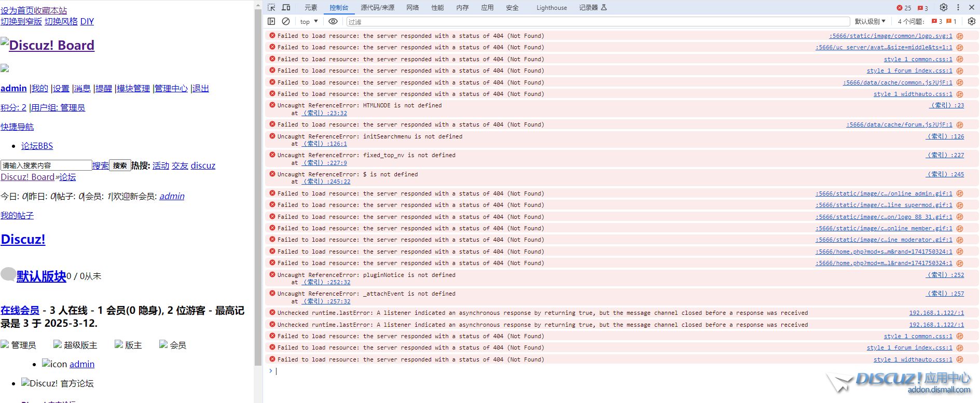Open forum.js?UjF:1 source link
The image size is (980, 403).
point(900,124)
